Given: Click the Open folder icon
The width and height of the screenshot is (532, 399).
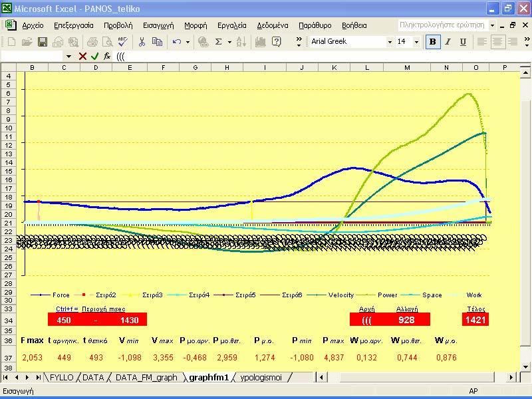Looking at the screenshot, I should tap(27, 42).
